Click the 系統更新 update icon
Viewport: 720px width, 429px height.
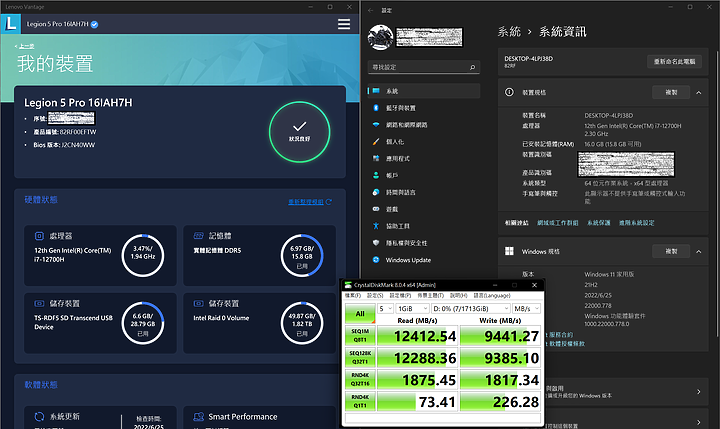coord(39,417)
